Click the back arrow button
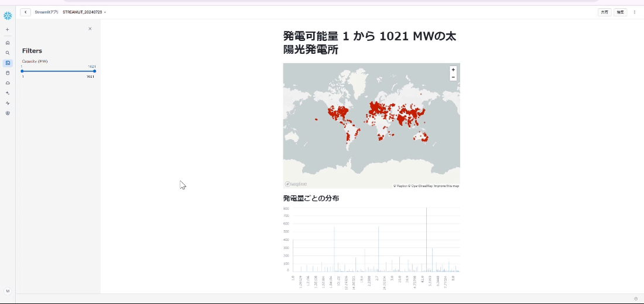 click(x=26, y=12)
